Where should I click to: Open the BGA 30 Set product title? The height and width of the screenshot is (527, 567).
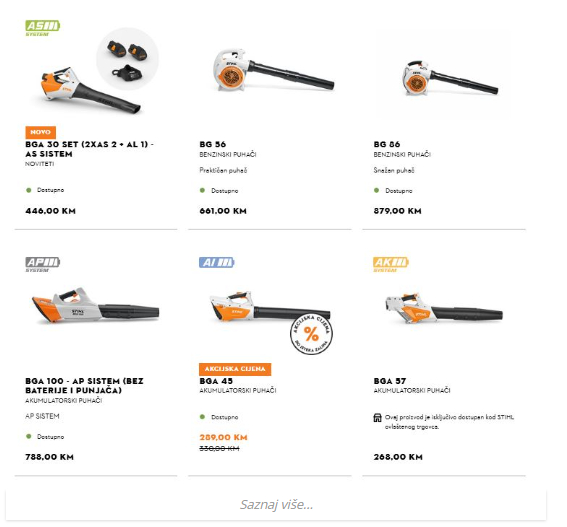89,149
